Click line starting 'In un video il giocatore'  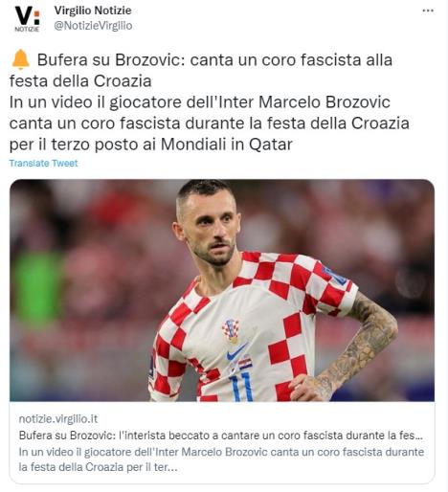200,102
